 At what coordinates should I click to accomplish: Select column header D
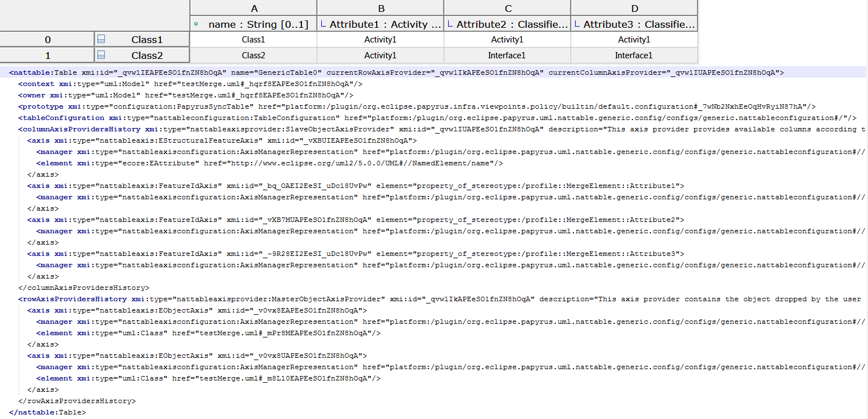click(634, 8)
